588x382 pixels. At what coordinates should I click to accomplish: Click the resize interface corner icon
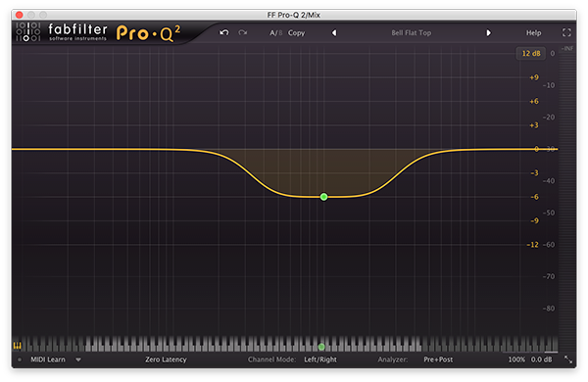coord(568,359)
